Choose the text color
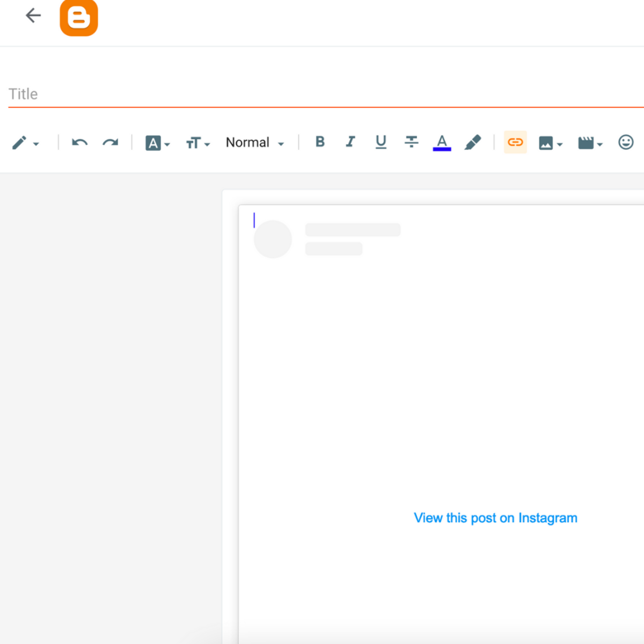The width and height of the screenshot is (644, 644). pyautogui.click(x=442, y=142)
